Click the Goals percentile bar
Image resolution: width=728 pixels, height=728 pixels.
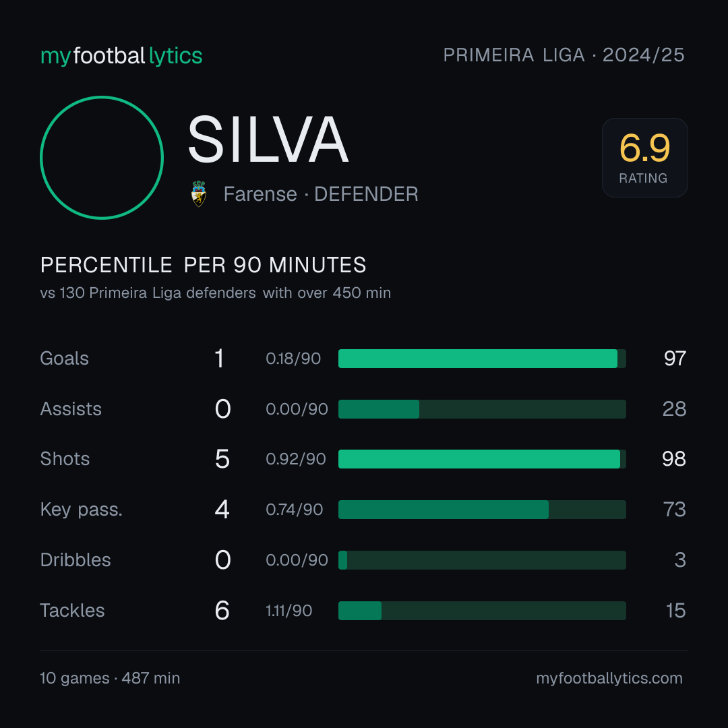pyautogui.click(x=482, y=359)
